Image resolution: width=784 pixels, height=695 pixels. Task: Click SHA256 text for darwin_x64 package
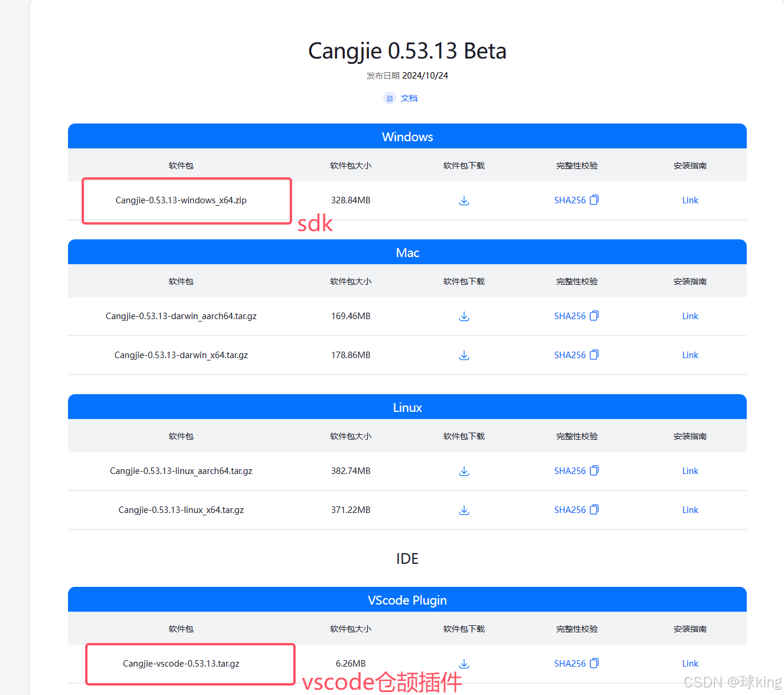570,355
